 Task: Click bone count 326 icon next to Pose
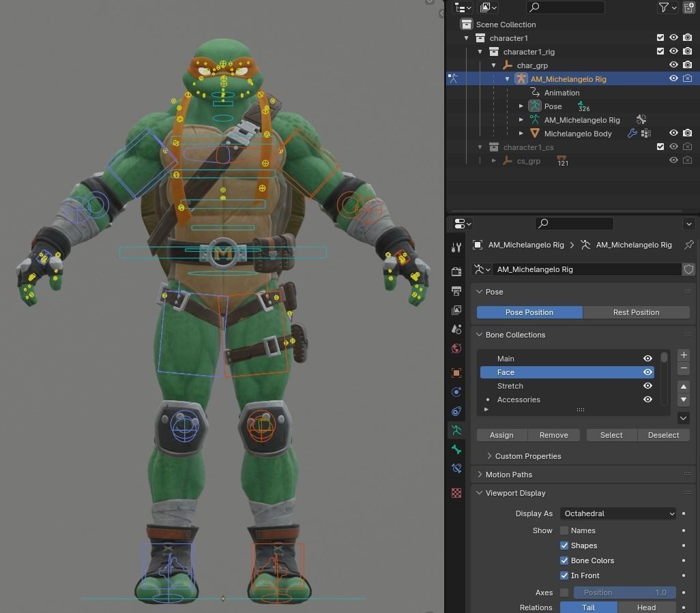click(583, 106)
